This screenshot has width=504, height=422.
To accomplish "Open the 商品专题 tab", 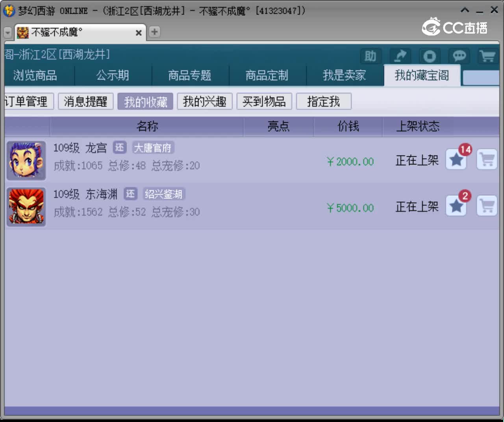I will point(190,75).
